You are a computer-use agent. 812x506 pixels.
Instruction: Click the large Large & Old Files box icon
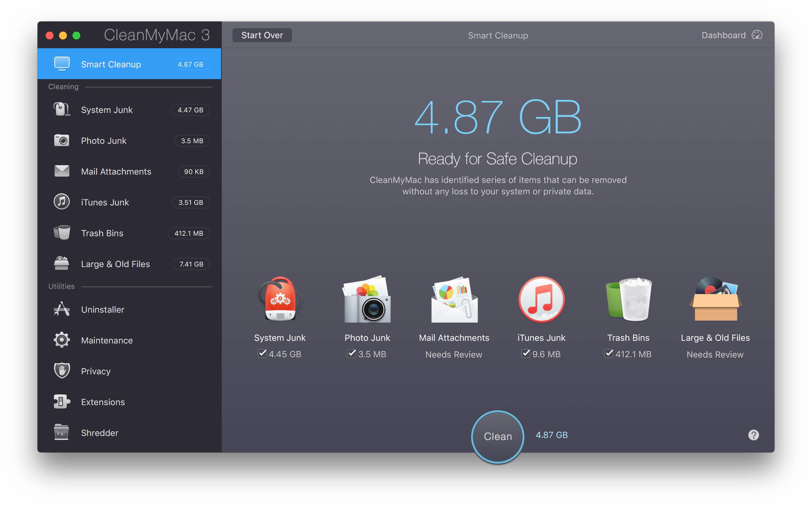[716, 299]
